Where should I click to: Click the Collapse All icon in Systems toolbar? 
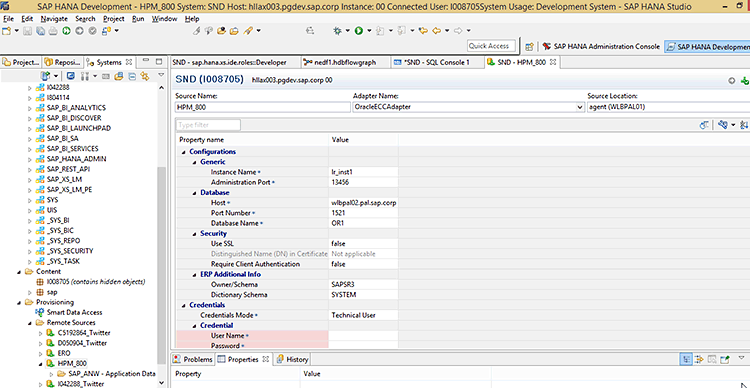[x=132, y=76]
